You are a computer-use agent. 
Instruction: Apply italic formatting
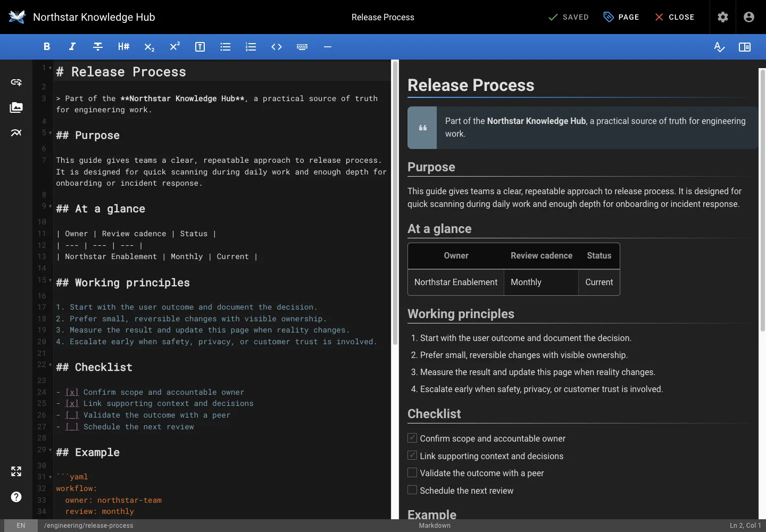coord(72,47)
